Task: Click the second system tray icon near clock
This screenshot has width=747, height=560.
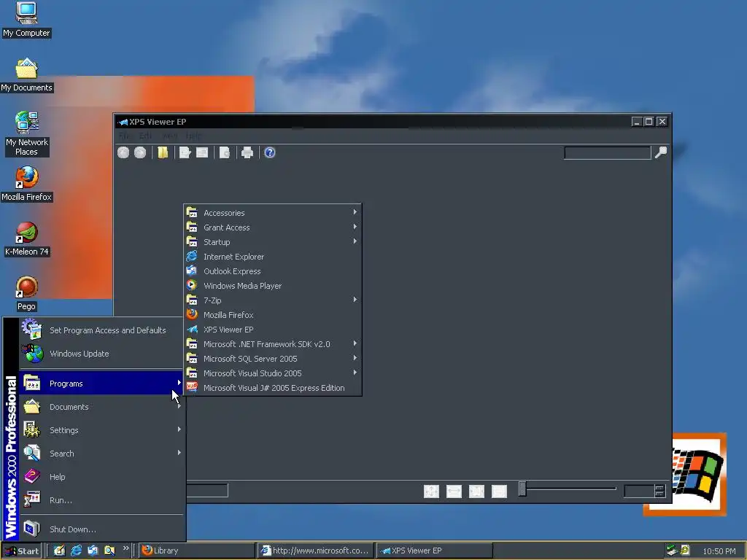Action: point(685,551)
